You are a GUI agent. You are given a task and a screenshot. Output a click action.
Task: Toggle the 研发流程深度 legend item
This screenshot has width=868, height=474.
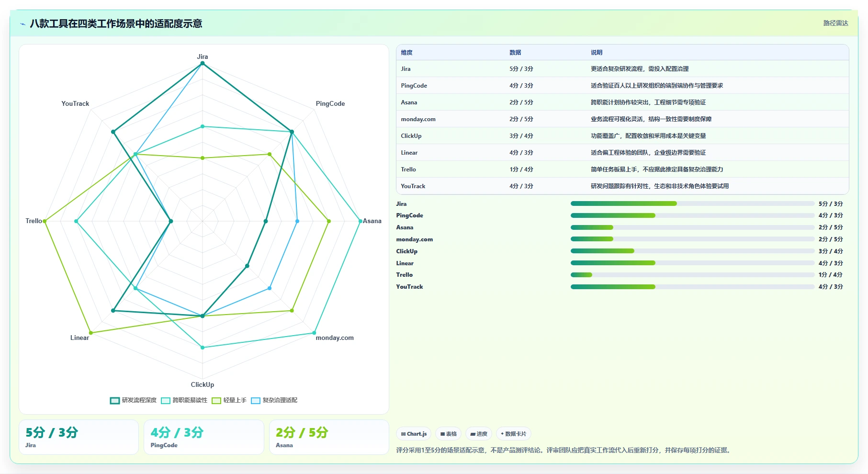(x=133, y=400)
